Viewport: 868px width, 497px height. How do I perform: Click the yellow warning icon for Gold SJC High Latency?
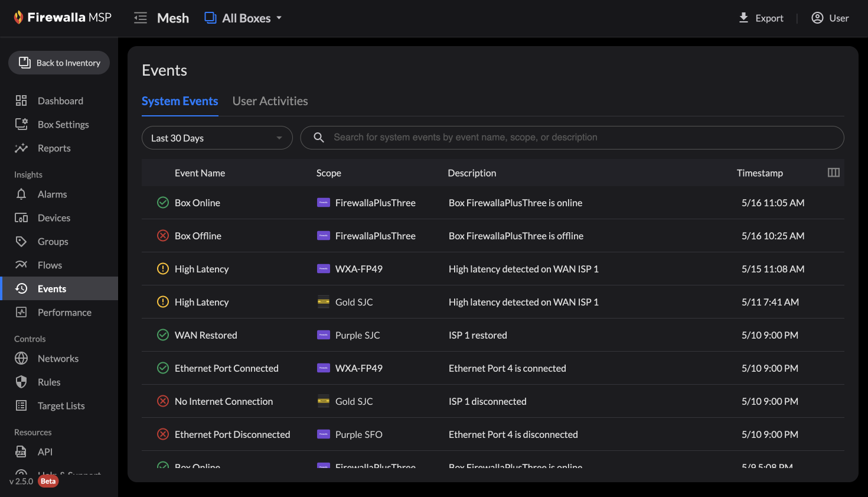[163, 302]
